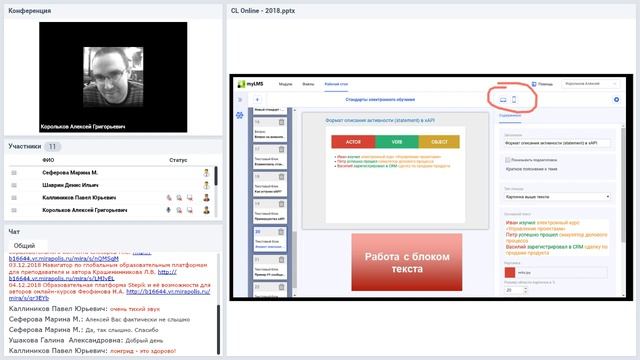Click the red image color swatch thumbnail
Image resolution: width=640 pixels, height=360 pixels.
tap(510, 272)
